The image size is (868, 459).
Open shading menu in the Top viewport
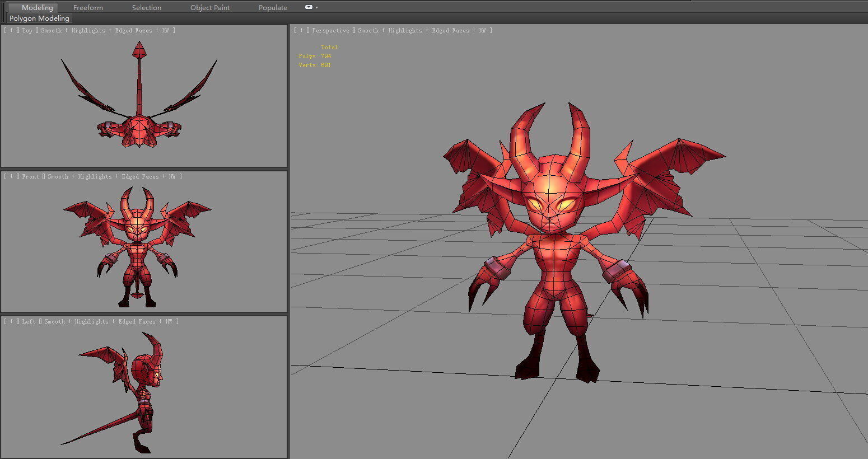(104, 31)
